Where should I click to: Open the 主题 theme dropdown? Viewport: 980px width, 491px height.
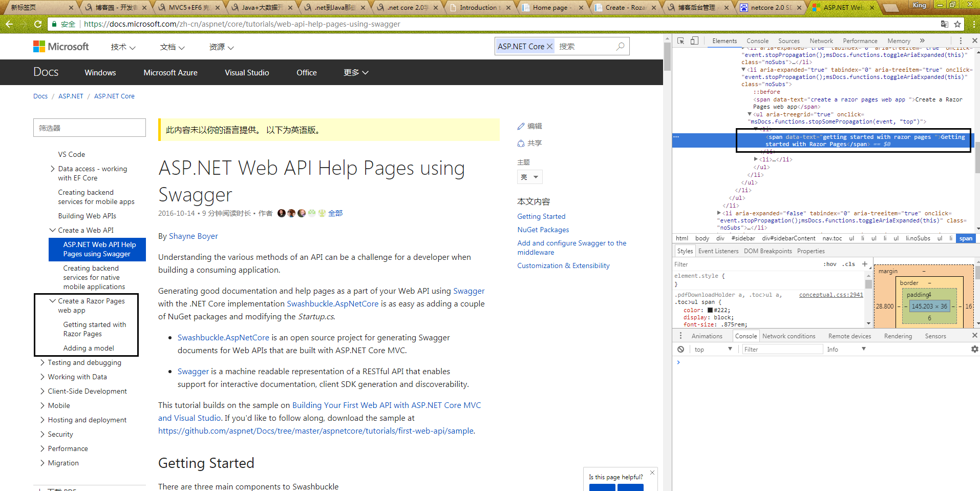click(x=529, y=177)
